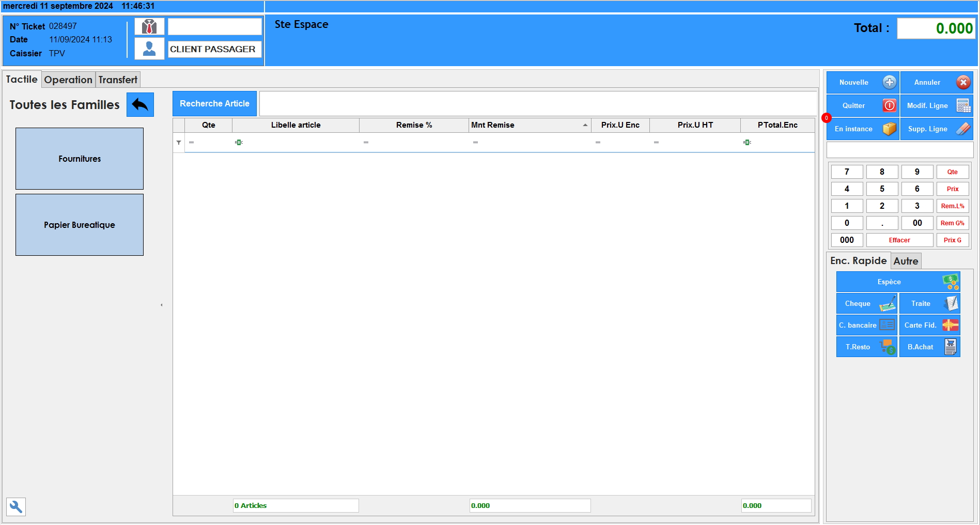Click the CLIENT PASSAGER client field
Viewport: 980px width, 525px height.
click(214, 49)
